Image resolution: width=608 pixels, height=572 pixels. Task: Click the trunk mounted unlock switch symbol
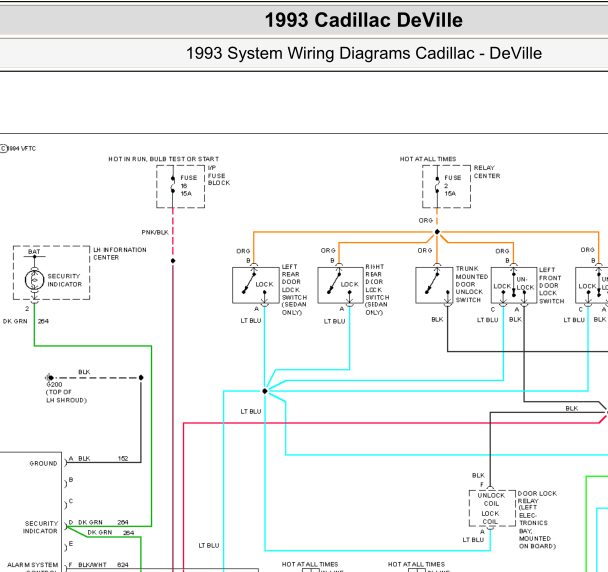click(434, 285)
